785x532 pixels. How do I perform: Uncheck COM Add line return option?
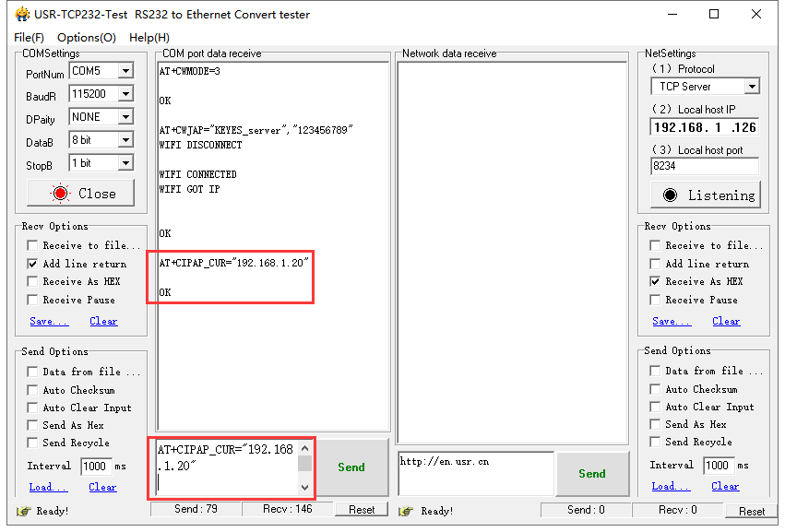(x=32, y=264)
